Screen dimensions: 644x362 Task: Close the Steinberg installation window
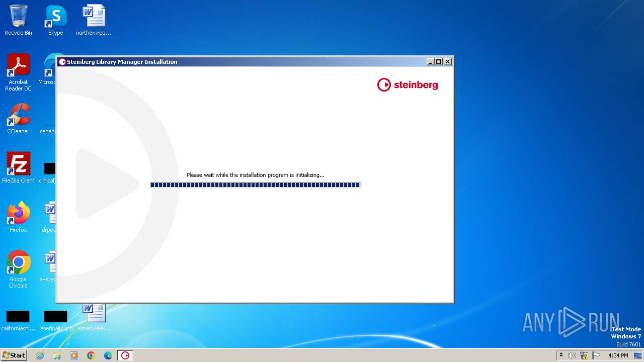[x=448, y=62]
